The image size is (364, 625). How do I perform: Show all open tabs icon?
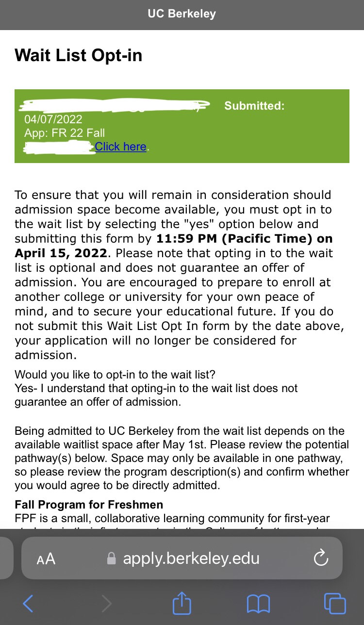(335, 604)
